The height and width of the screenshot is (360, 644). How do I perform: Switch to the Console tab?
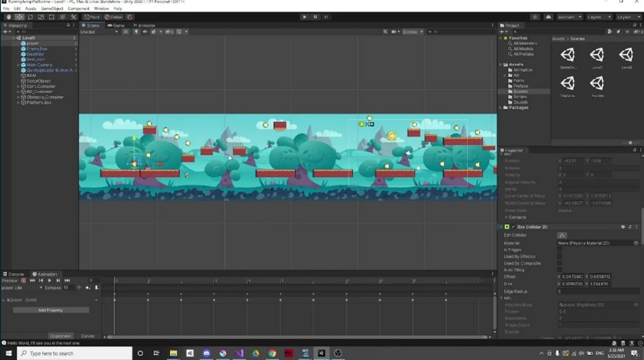click(x=14, y=274)
